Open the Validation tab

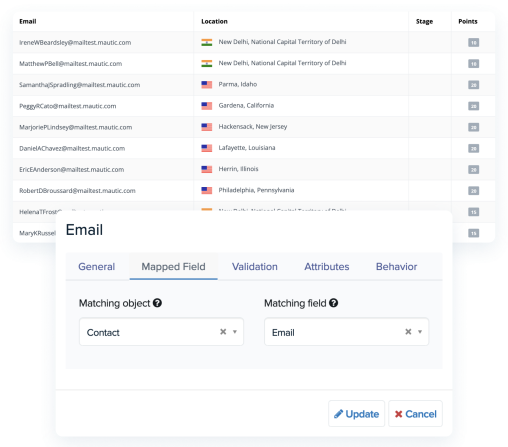pos(255,267)
